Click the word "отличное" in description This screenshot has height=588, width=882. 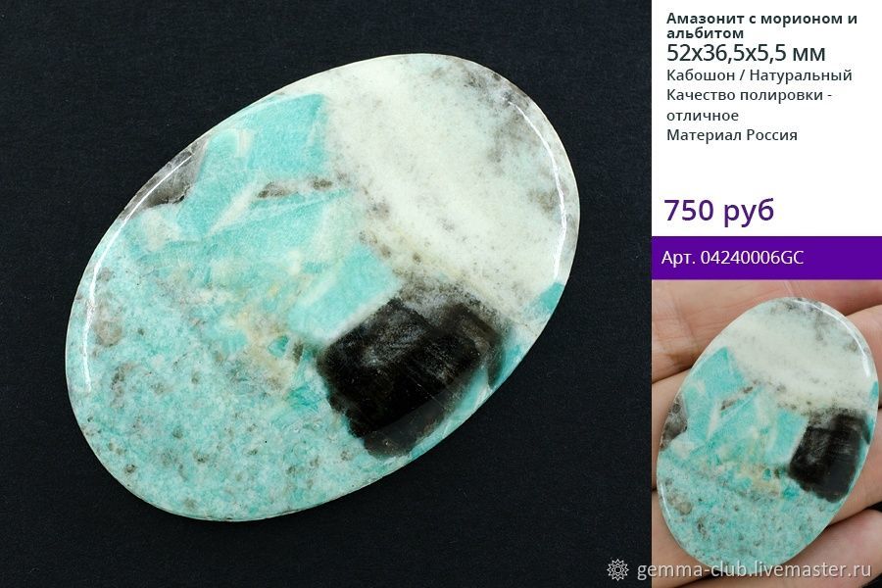[x=702, y=116]
